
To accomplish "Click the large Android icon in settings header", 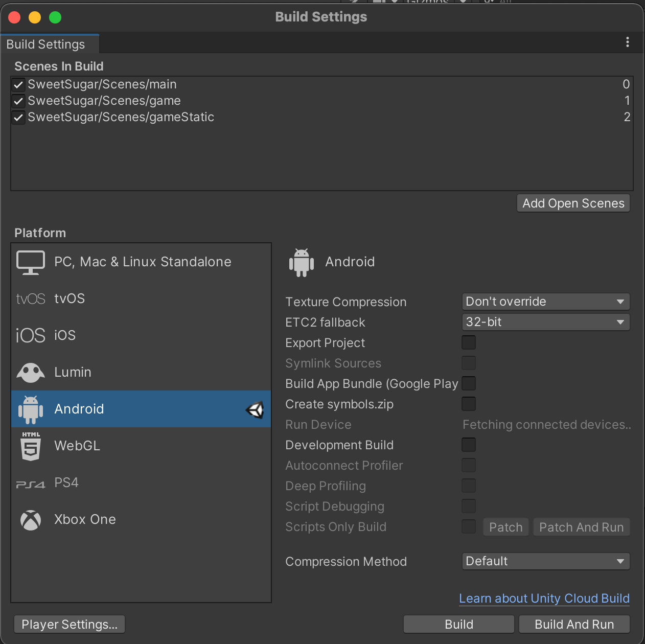I will 302,263.
